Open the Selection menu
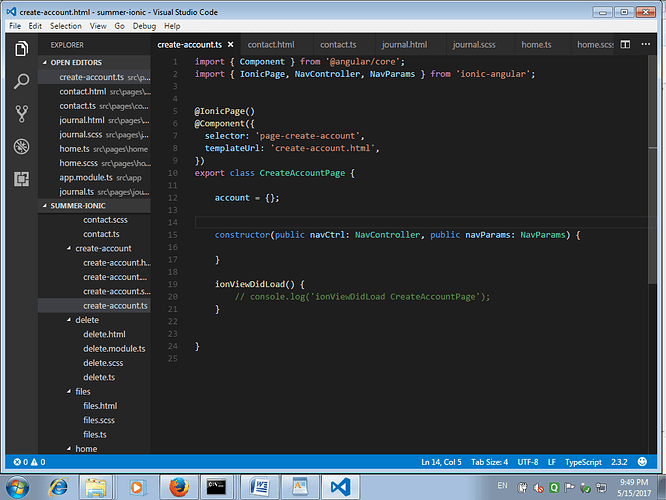Viewport: 666px width, 500px height. (66, 25)
